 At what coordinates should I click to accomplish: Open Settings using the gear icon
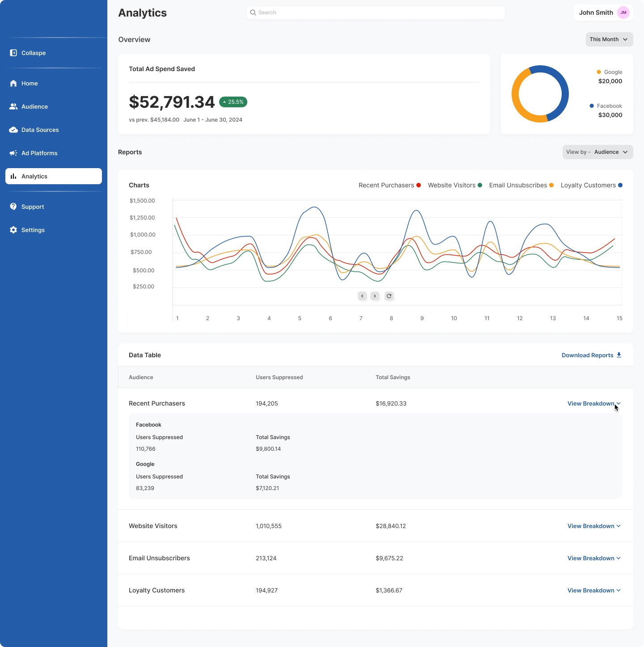click(13, 230)
